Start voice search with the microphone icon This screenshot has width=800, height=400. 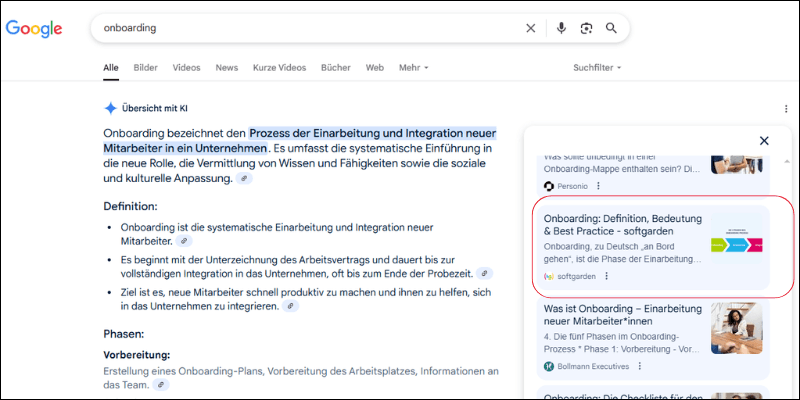(x=561, y=28)
